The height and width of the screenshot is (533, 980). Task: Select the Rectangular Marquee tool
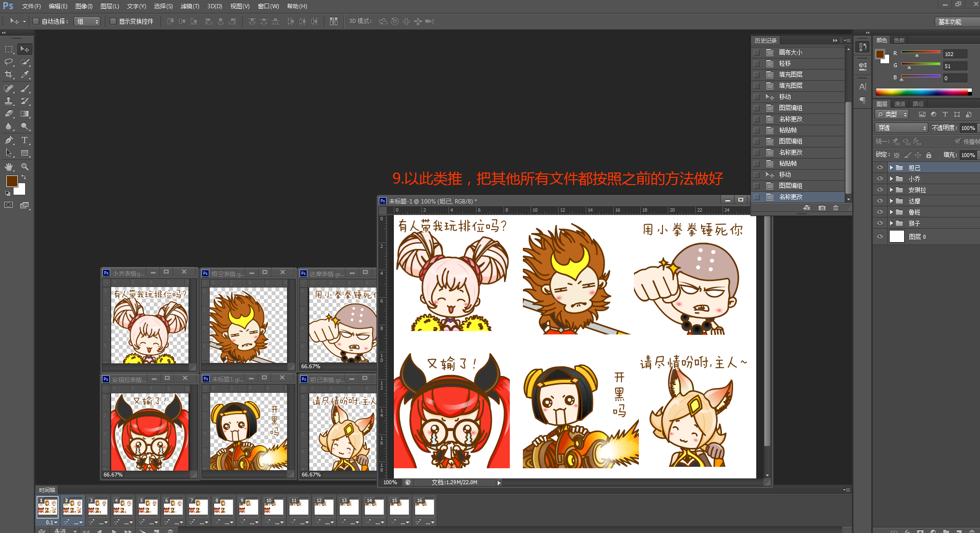[x=9, y=49]
